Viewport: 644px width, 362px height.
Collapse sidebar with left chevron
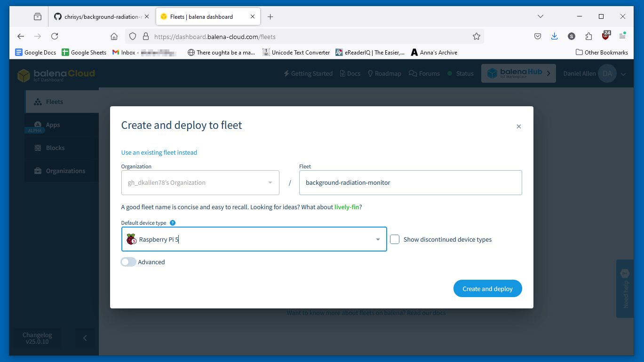click(85, 338)
